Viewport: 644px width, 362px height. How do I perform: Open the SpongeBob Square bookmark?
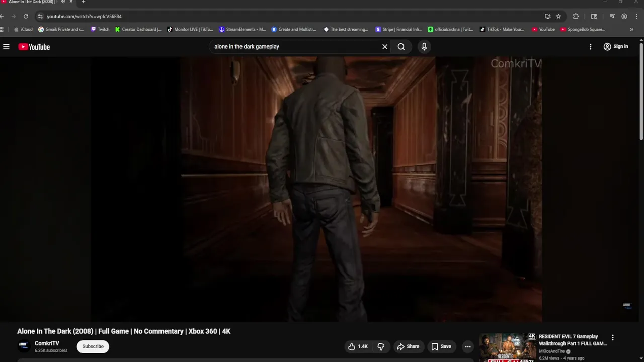coord(583,29)
